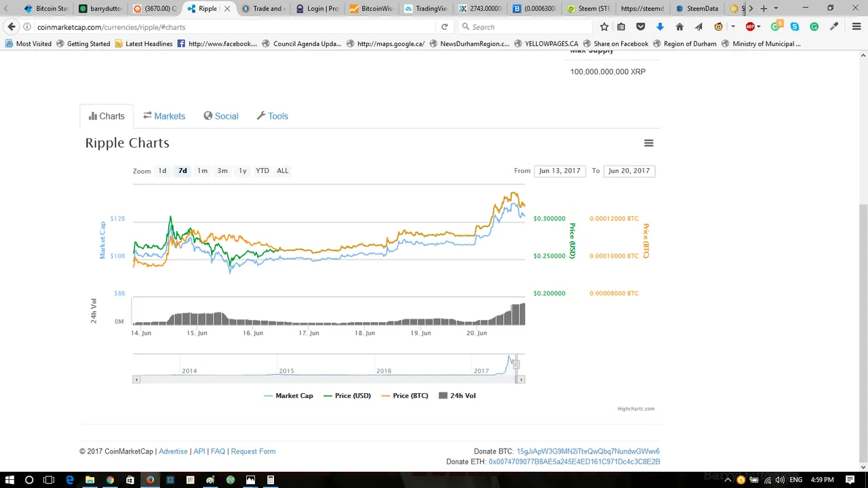Image resolution: width=868 pixels, height=488 pixels.
Task: Click the paper plane send icon
Action: pos(699,27)
